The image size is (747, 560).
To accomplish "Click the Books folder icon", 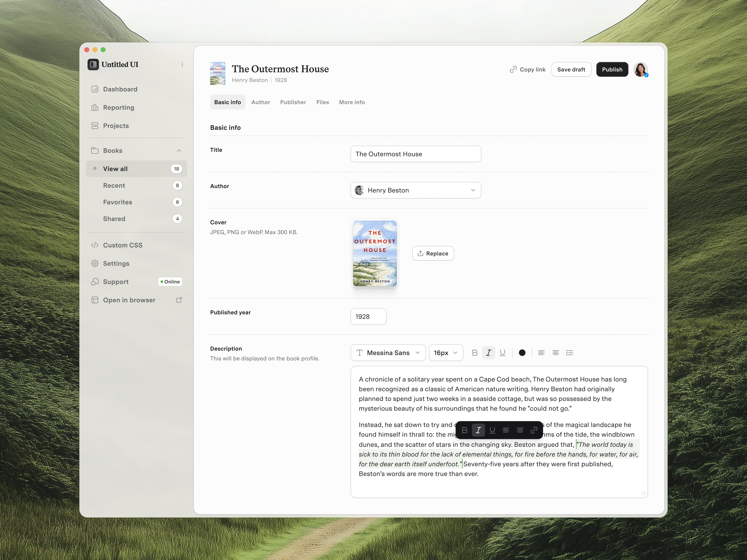I will point(95,150).
